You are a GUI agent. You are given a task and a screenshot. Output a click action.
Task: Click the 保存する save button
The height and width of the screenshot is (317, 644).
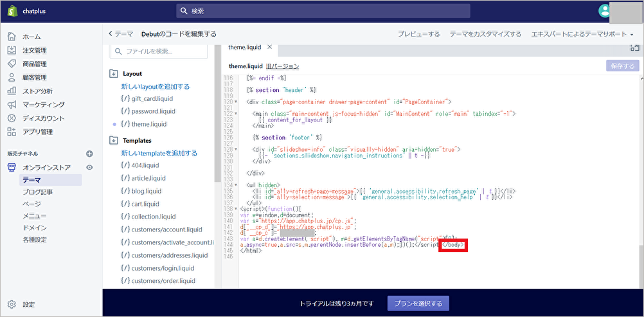623,66
